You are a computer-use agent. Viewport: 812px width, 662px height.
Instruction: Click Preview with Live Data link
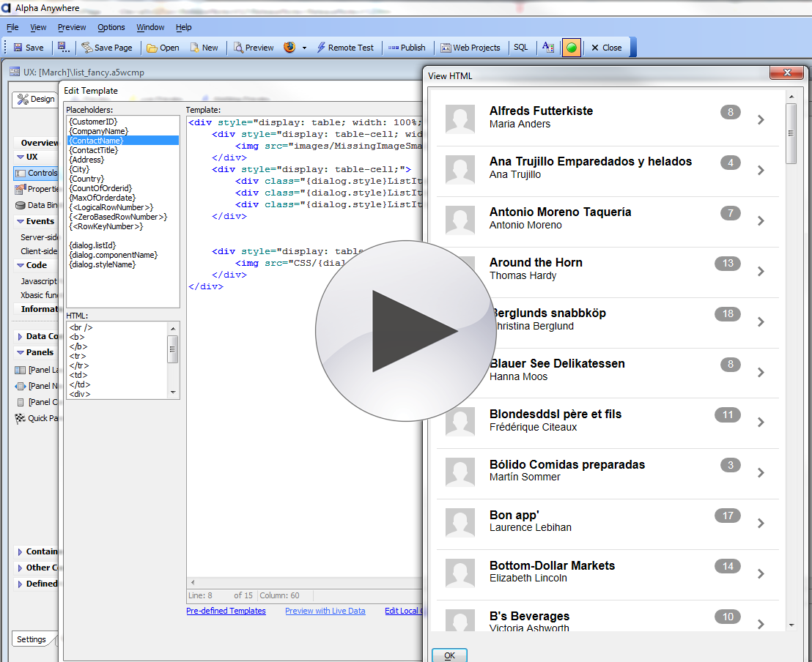click(325, 611)
